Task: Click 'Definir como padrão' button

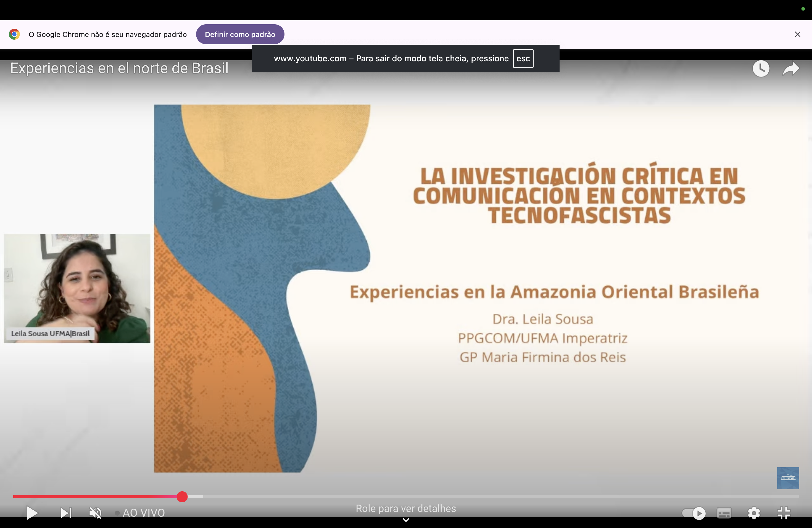Action: (240, 35)
